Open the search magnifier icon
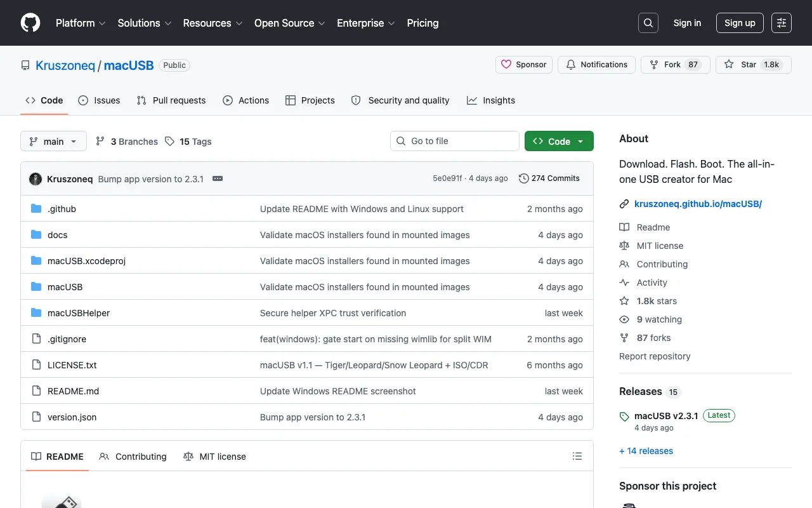 pyautogui.click(x=648, y=23)
